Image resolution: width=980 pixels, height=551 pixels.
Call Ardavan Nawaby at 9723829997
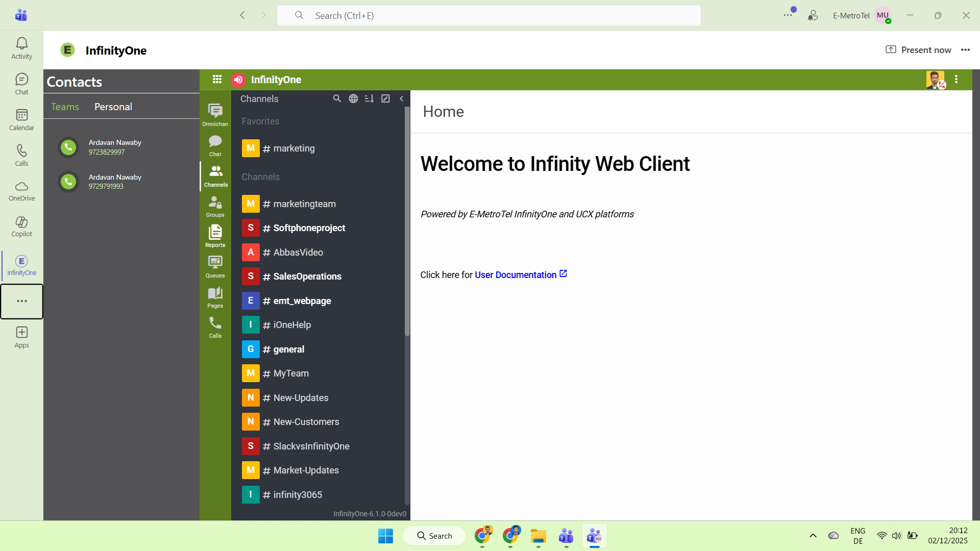68,147
